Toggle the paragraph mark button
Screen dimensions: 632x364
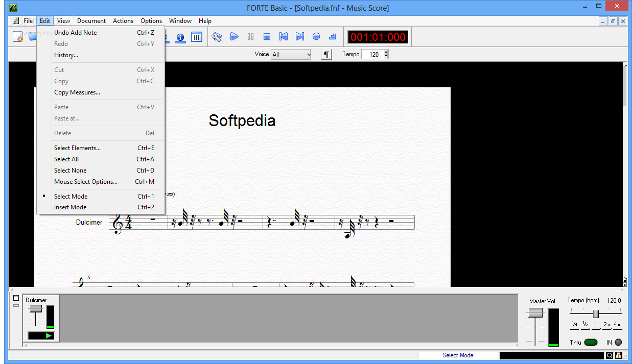327,54
